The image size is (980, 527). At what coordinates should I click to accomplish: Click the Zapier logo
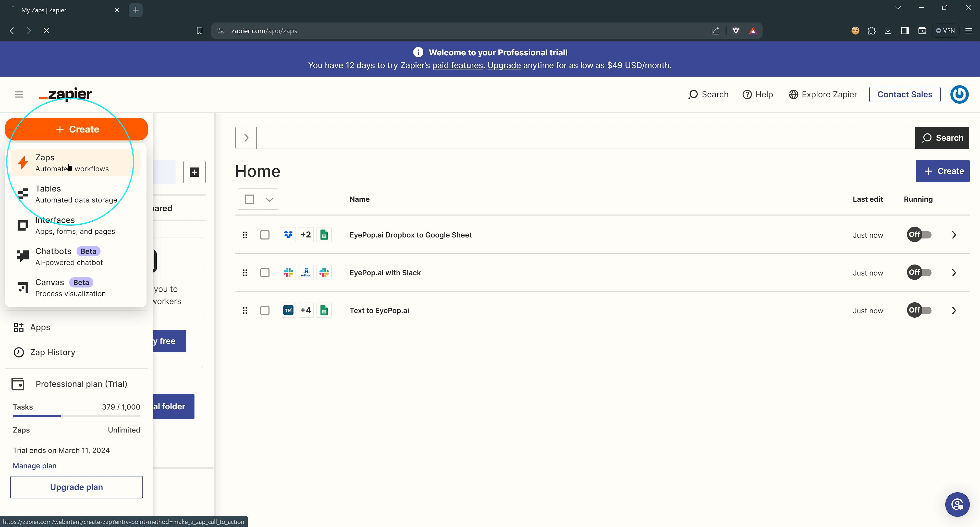65,94
